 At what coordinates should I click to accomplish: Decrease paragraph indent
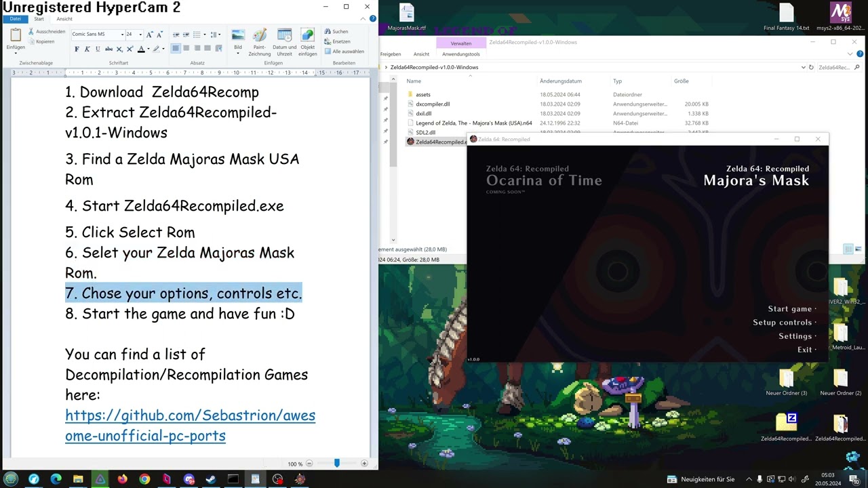click(176, 34)
